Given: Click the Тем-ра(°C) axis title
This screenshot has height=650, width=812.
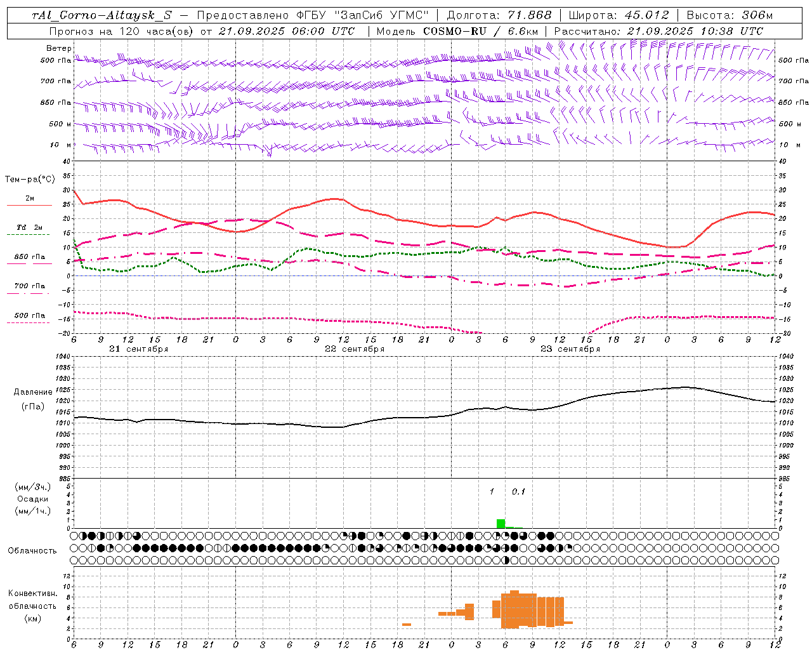Looking at the screenshot, I should pos(30,180).
